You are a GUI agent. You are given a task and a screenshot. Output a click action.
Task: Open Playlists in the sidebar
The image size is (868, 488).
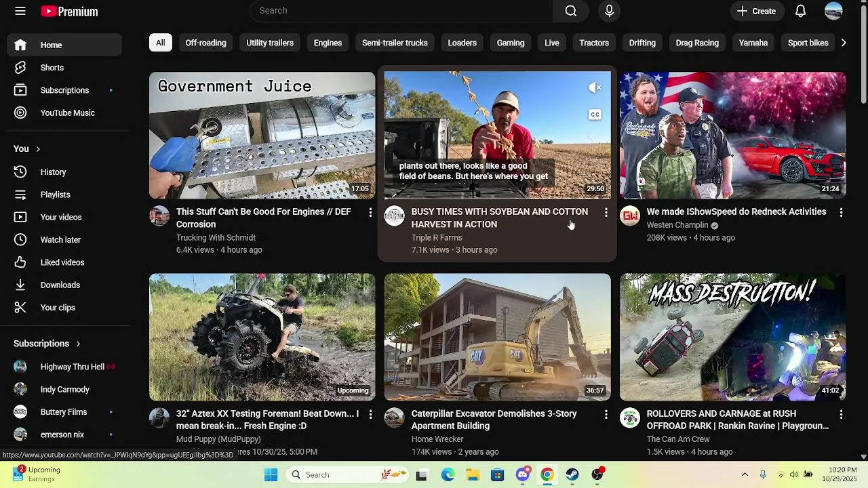click(x=64, y=195)
